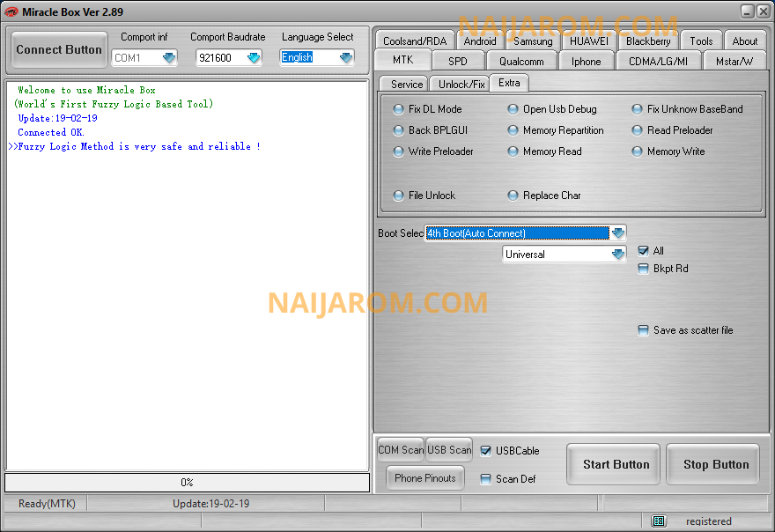Open Phone Pinouts
The height and width of the screenshot is (532, 775).
coord(425,478)
